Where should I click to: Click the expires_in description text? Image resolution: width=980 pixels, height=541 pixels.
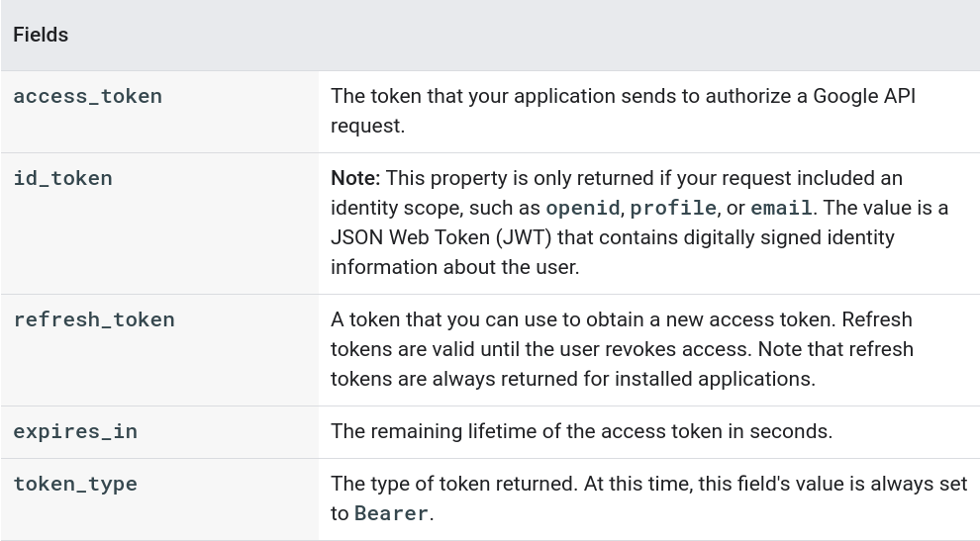(x=581, y=431)
